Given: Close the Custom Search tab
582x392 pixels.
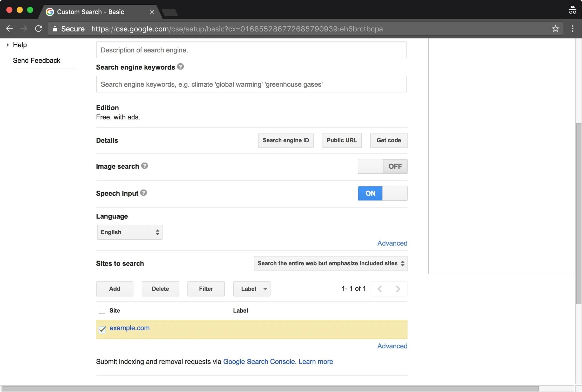Looking at the screenshot, I should [x=152, y=12].
